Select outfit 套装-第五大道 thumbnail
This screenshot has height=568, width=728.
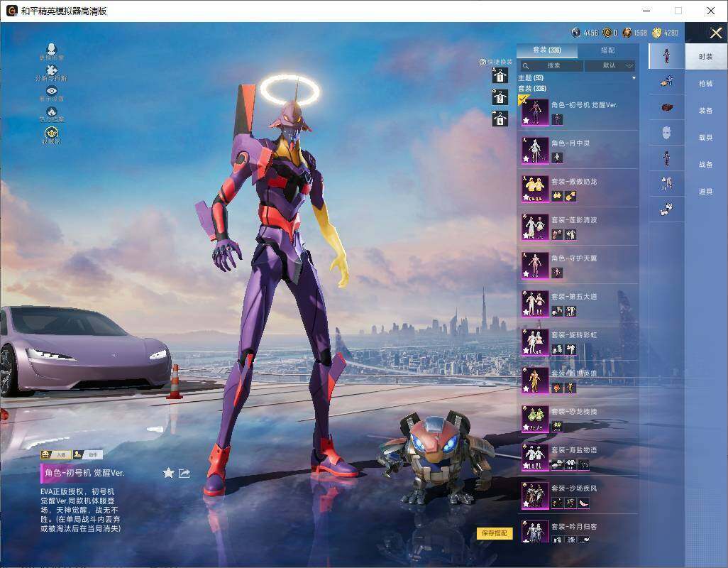(x=535, y=304)
